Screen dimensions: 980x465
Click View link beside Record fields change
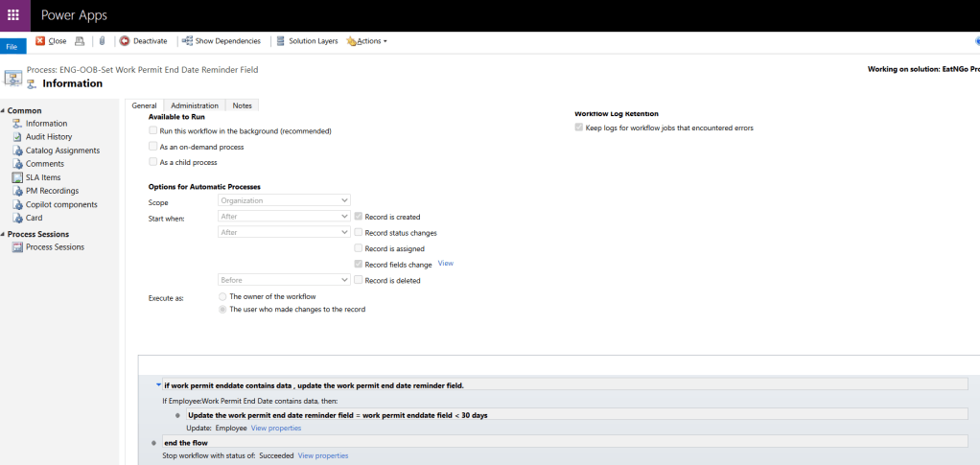[445, 264]
